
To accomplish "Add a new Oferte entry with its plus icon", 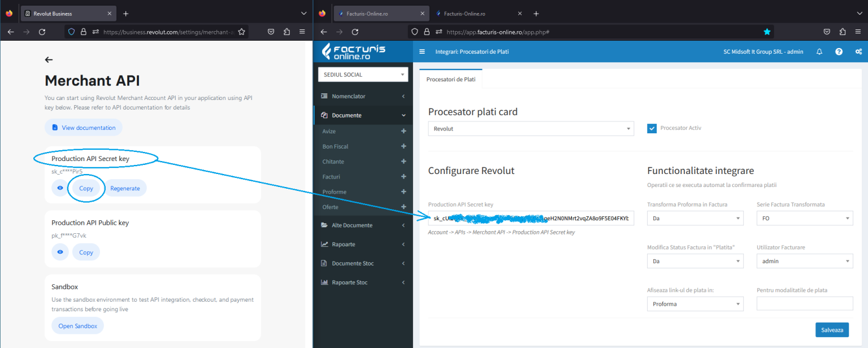I will (403, 207).
